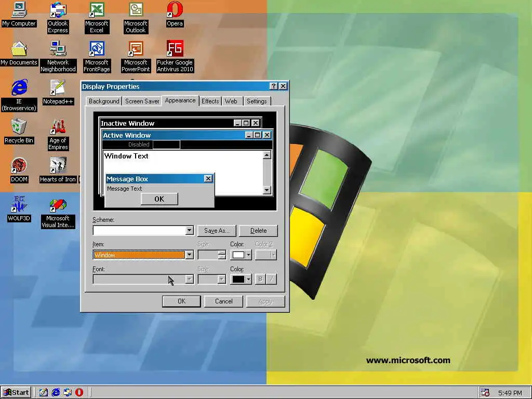Click the Delete scheme button

[259, 230]
